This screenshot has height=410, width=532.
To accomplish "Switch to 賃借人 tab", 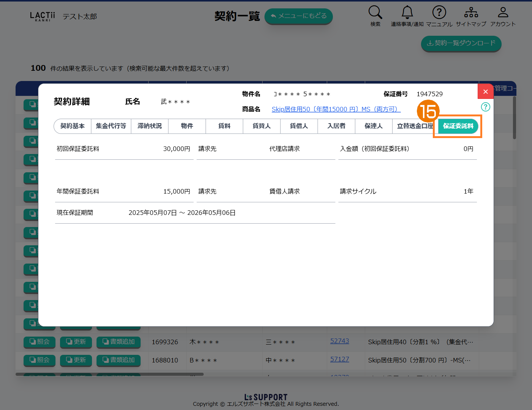I will (299, 126).
